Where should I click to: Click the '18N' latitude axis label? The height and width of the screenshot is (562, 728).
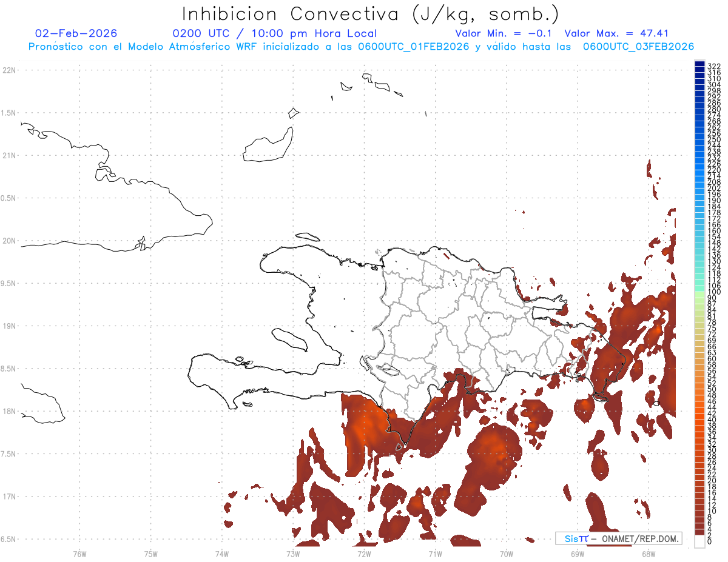click(9, 412)
